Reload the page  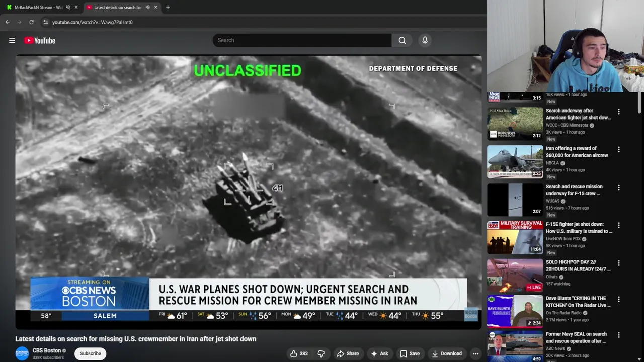pos(31,22)
